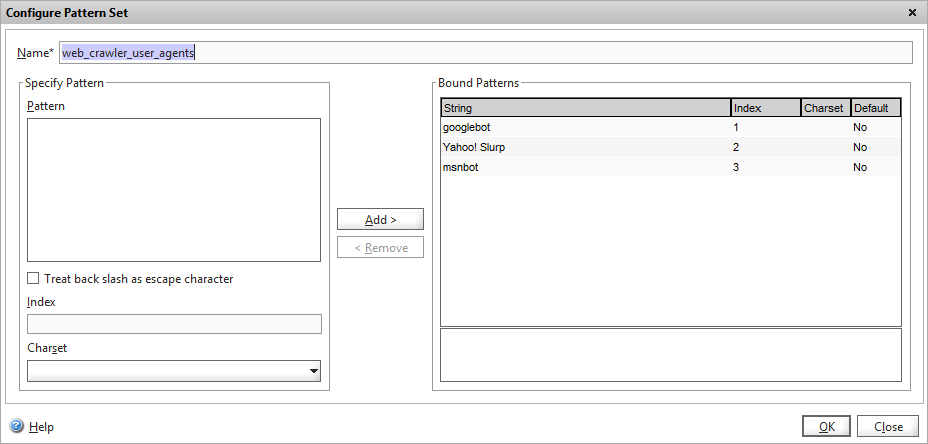Click inside the Pattern text area
This screenshot has width=928, height=444.
click(173, 190)
